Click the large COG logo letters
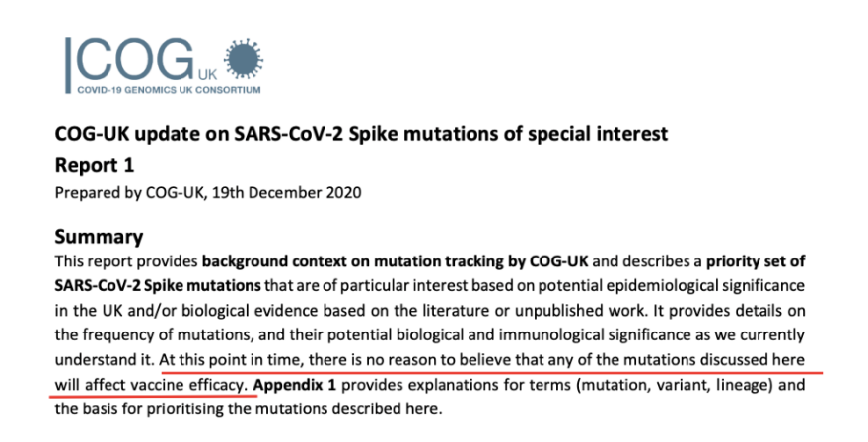Screen dimensions: 868x442 (x=131, y=59)
